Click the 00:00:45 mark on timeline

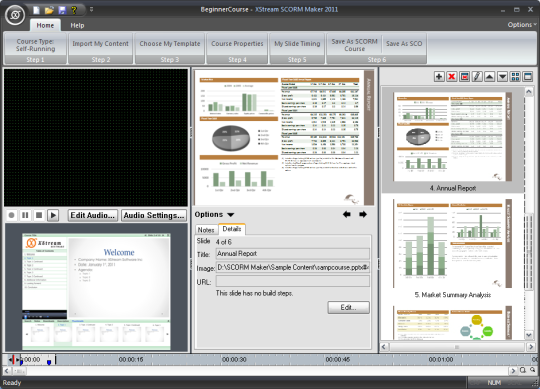(x=338, y=359)
